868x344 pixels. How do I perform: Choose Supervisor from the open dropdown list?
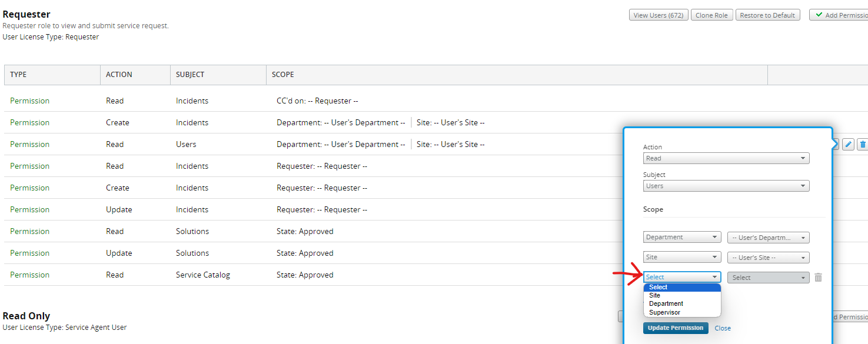coord(664,312)
